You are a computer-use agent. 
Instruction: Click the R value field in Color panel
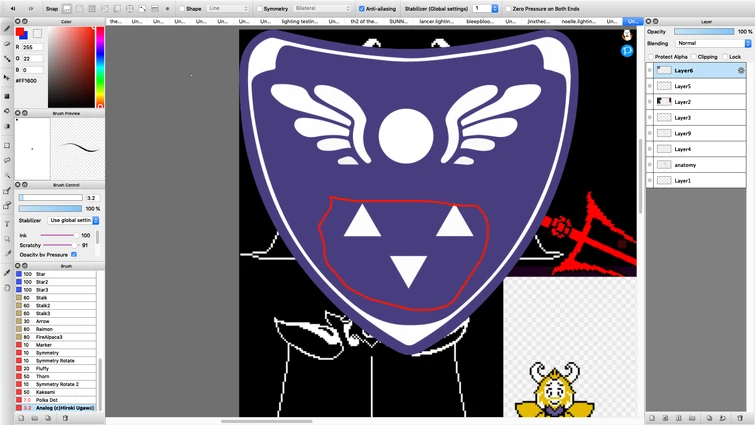32,47
